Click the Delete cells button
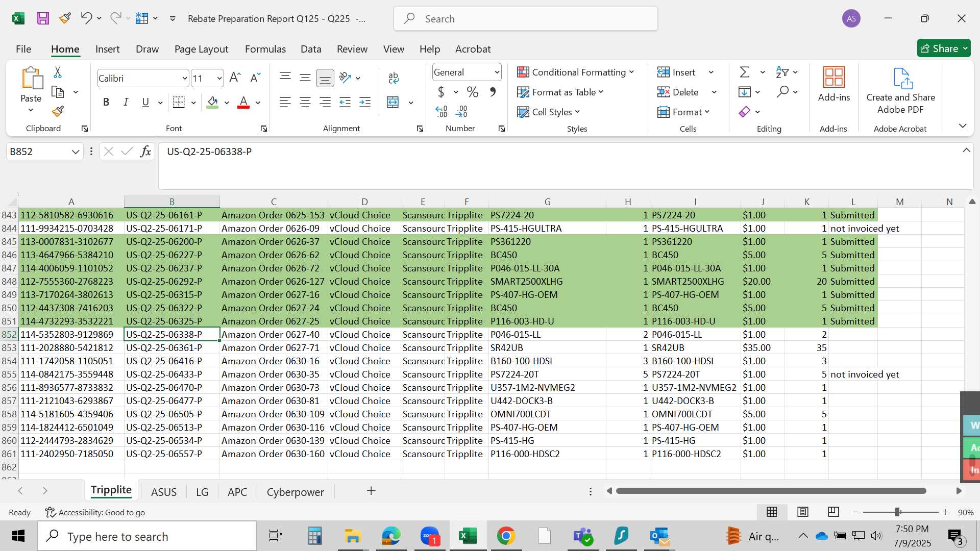Image resolution: width=980 pixels, height=551 pixels. 678,92
